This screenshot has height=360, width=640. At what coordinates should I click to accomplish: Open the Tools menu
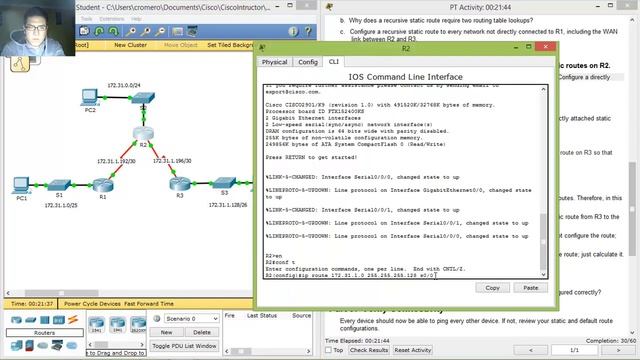pyautogui.click(x=86, y=19)
